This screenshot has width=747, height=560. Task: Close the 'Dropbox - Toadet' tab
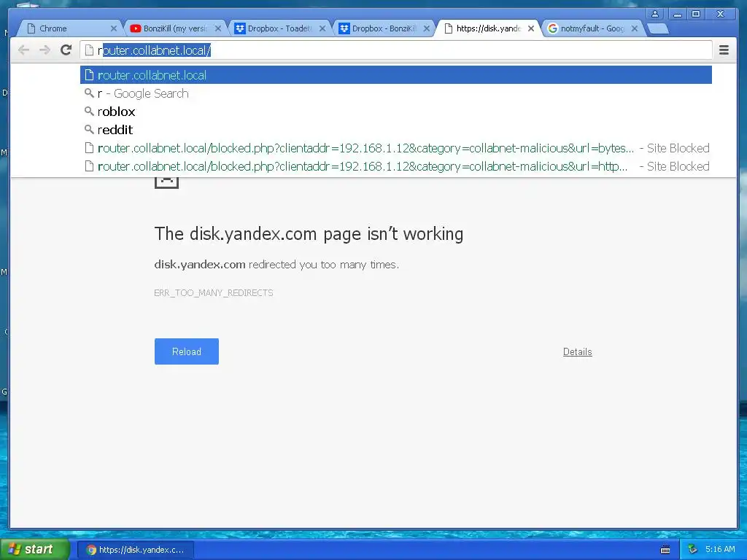coord(322,28)
